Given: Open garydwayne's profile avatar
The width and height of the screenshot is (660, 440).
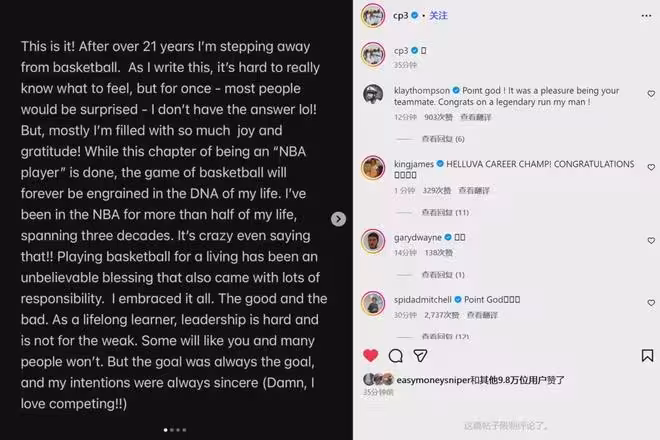Looking at the screenshot, I should [x=373, y=240].
